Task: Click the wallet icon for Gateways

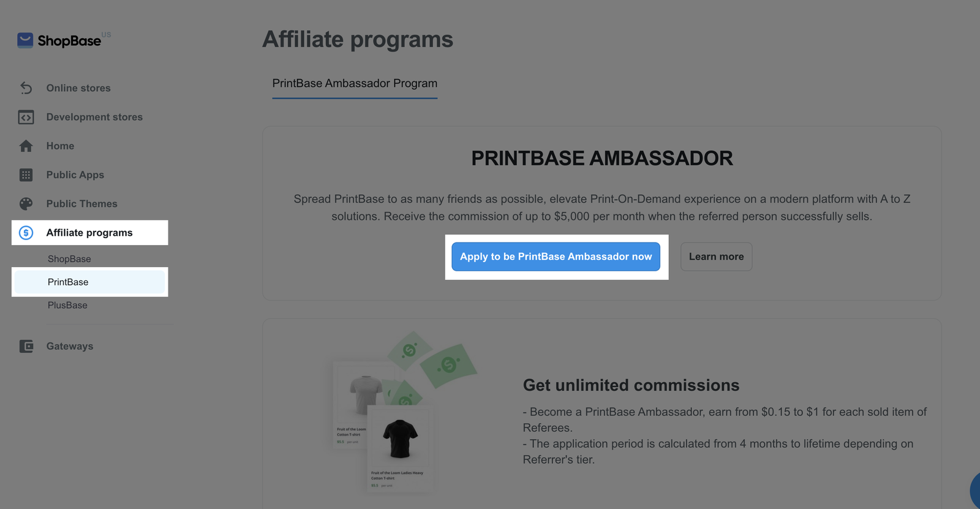Action: click(x=26, y=346)
